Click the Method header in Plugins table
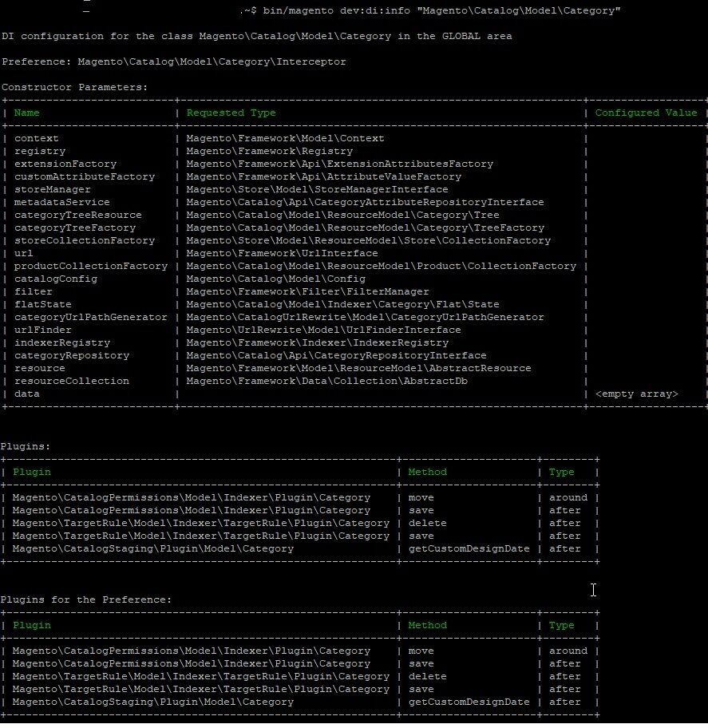The image size is (708, 728). [x=428, y=473]
